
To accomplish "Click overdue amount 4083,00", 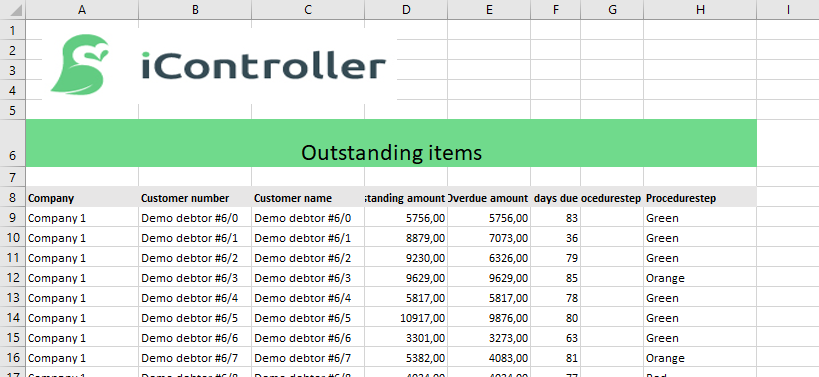I will 489,358.
